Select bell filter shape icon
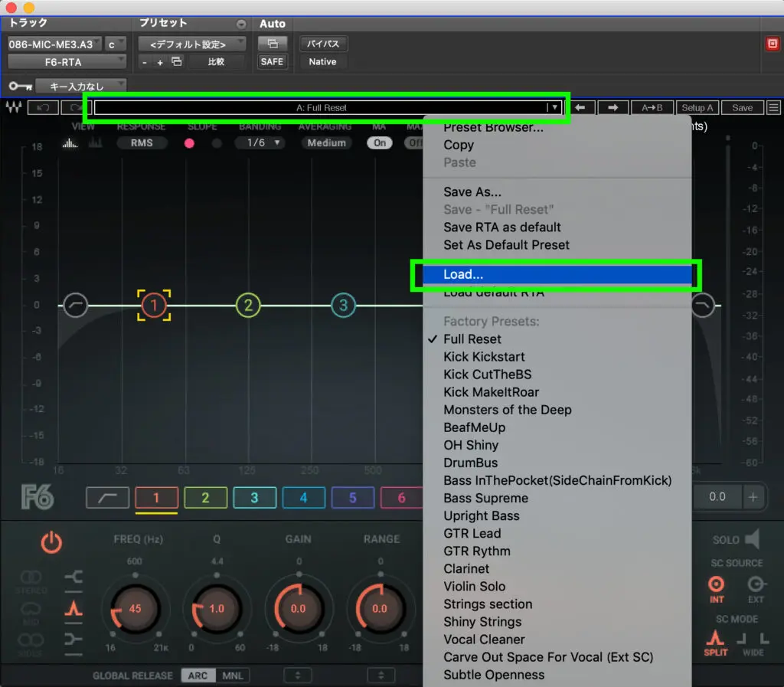Screen dimensions: 784x687 coord(73,609)
